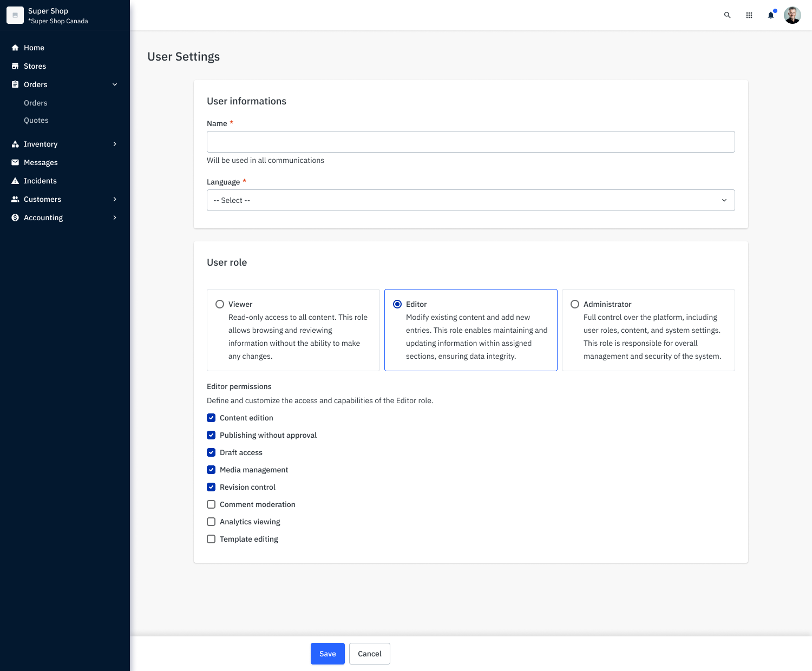
Task: Select the Viewer role radio button
Action: [x=220, y=304]
